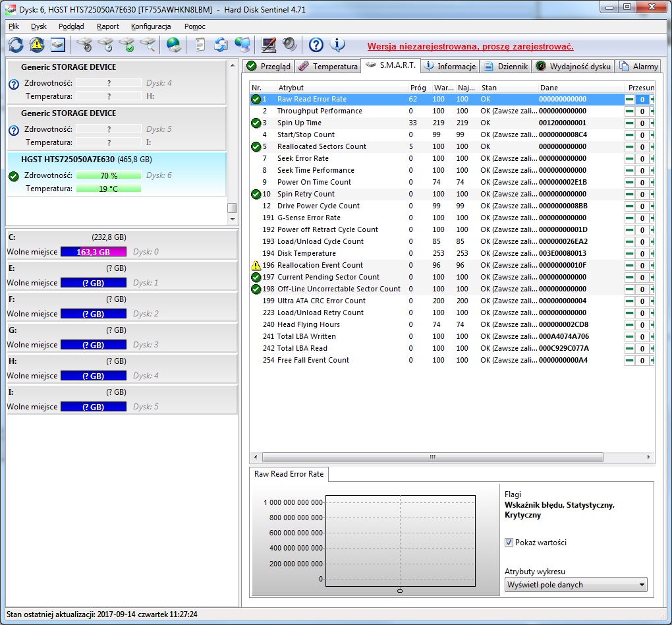Open the Pomoc menu
The width and height of the screenshot is (672, 625).
pyautogui.click(x=195, y=26)
